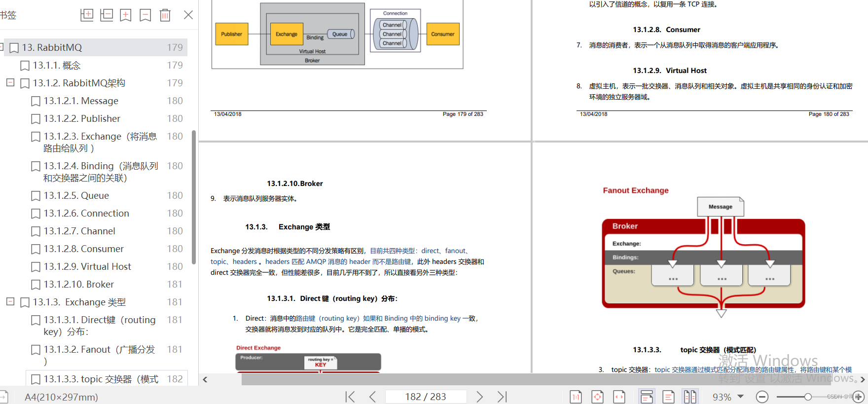Click the zoom slider handle
This screenshot has width=868, height=404.
point(808,397)
